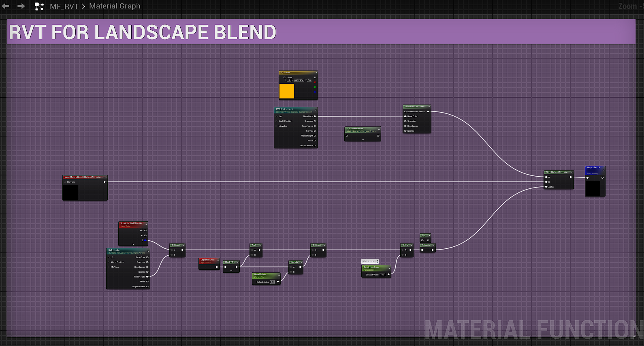Click Material Graph in the breadcrumb
Screen dimensions: 644x346
pos(115,6)
